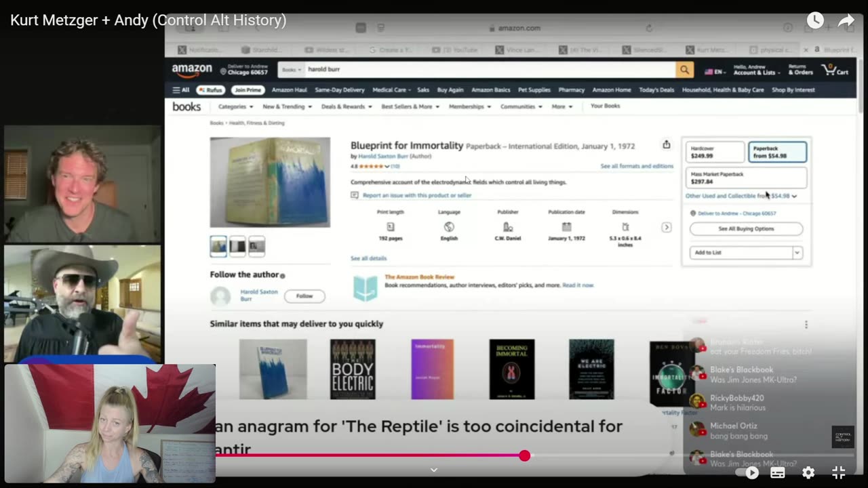The height and width of the screenshot is (488, 868).
Task: Click the publication date calendar icon
Action: tap(566, 227)
